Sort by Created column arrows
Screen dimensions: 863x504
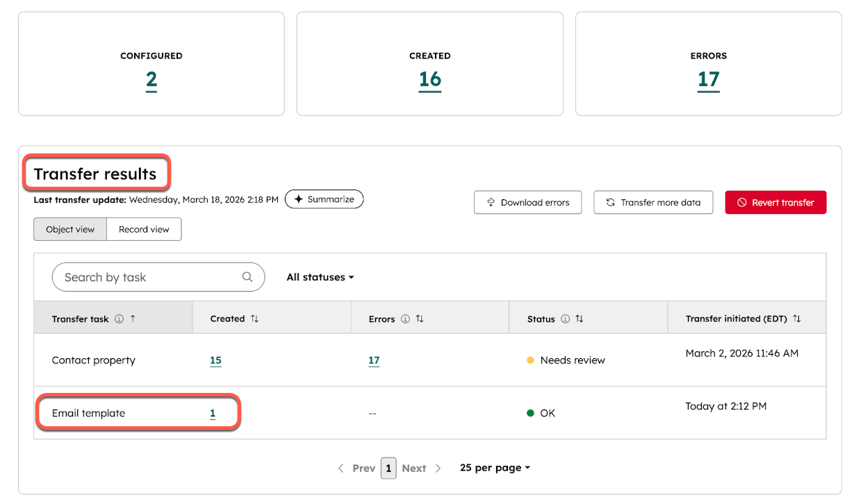coord(255,319)
